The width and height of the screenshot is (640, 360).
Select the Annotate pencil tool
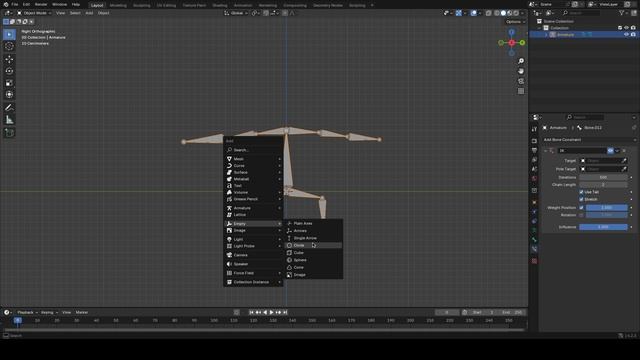9,108
